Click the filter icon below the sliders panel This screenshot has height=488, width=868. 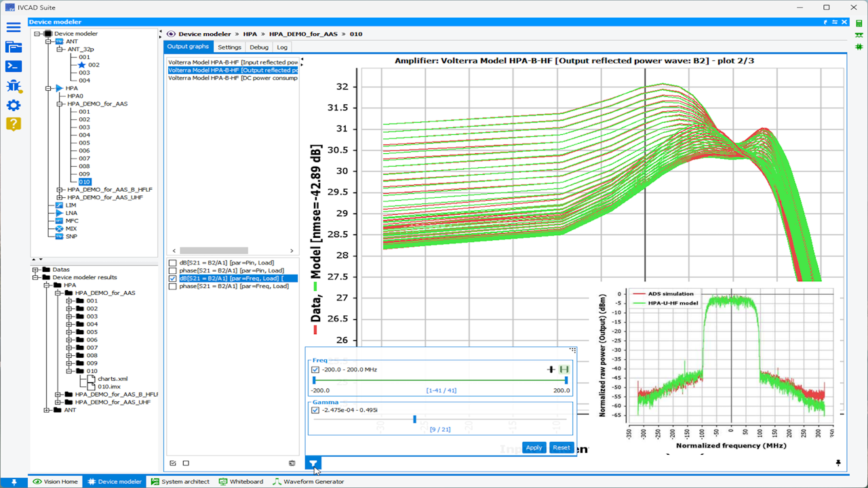313,464
